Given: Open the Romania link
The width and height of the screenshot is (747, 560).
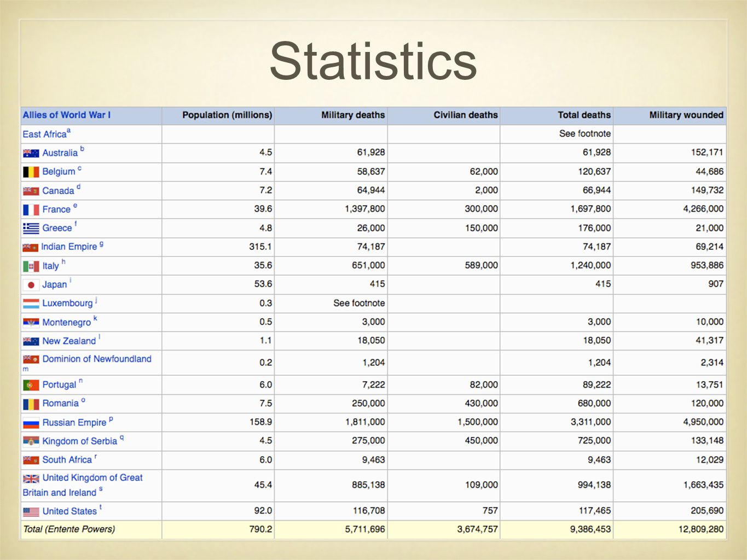Looking at the screenshot, I should 60,404.
